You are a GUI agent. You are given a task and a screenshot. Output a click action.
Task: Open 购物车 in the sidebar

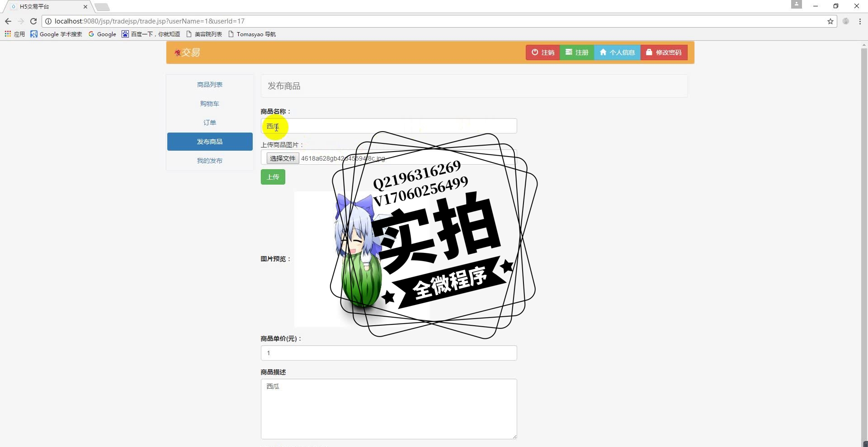click(x=210, y=104)
